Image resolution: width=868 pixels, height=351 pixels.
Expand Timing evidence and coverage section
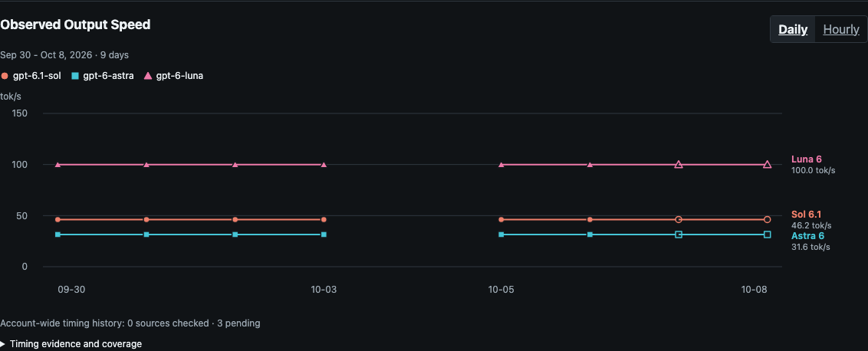coord(71,344)
